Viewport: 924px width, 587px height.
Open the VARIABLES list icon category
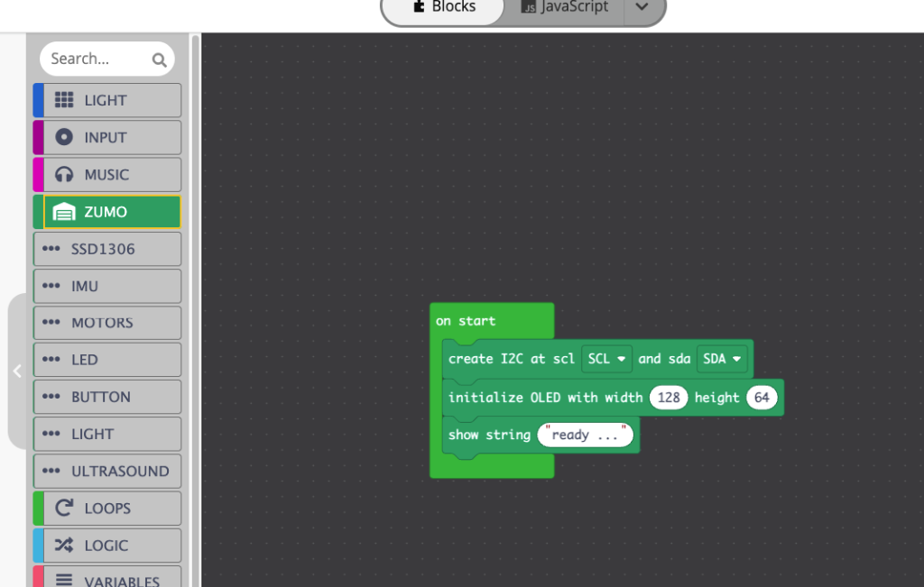(x=64, y=581)
